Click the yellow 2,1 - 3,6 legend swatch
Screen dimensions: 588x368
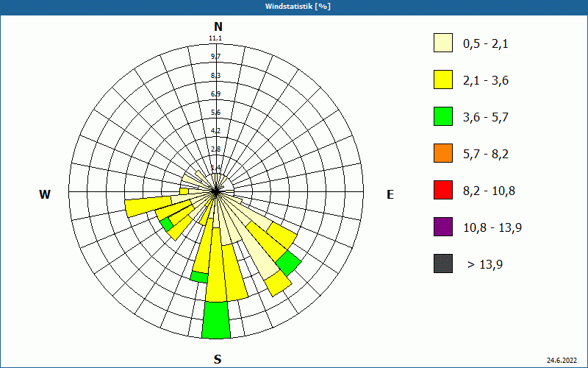443,79
